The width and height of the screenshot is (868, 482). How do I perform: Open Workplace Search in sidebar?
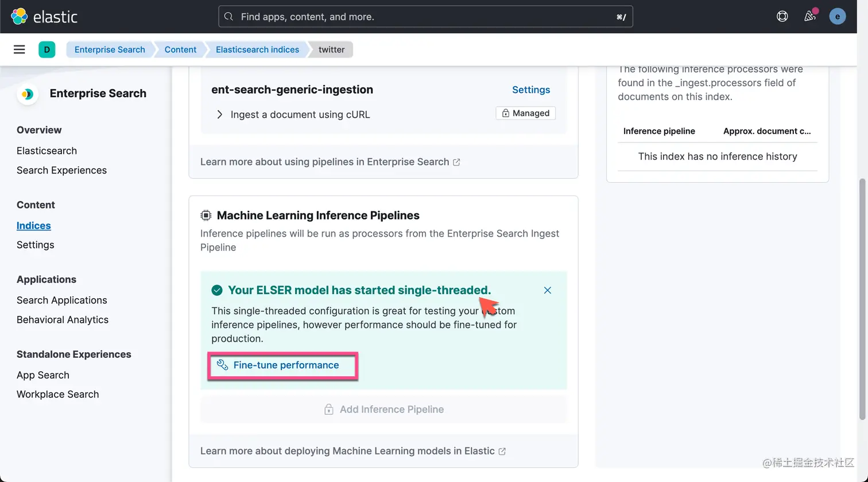pos(57,394)
